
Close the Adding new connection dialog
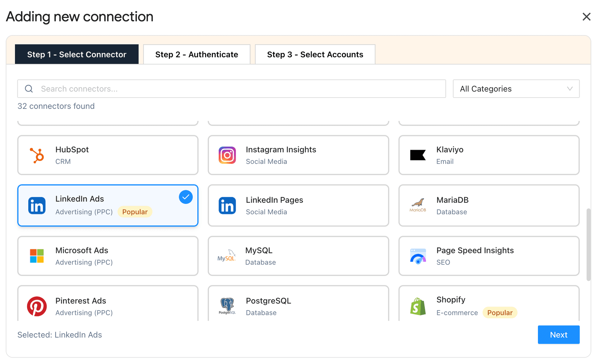click(586, 16)
